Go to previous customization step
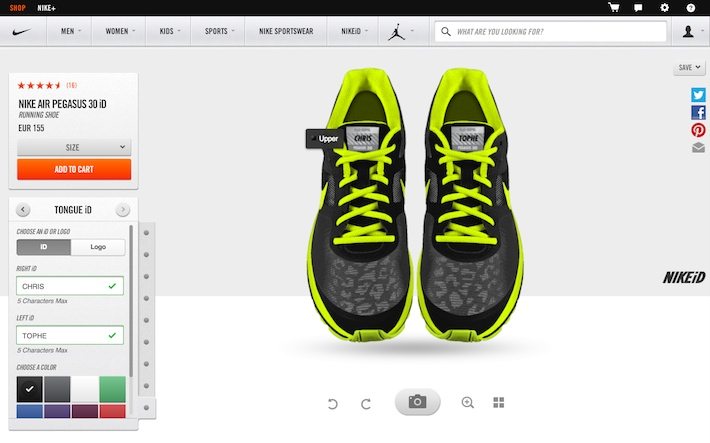Screen dimensions: 710x443 pyautogui.click(x=23, y=210)
